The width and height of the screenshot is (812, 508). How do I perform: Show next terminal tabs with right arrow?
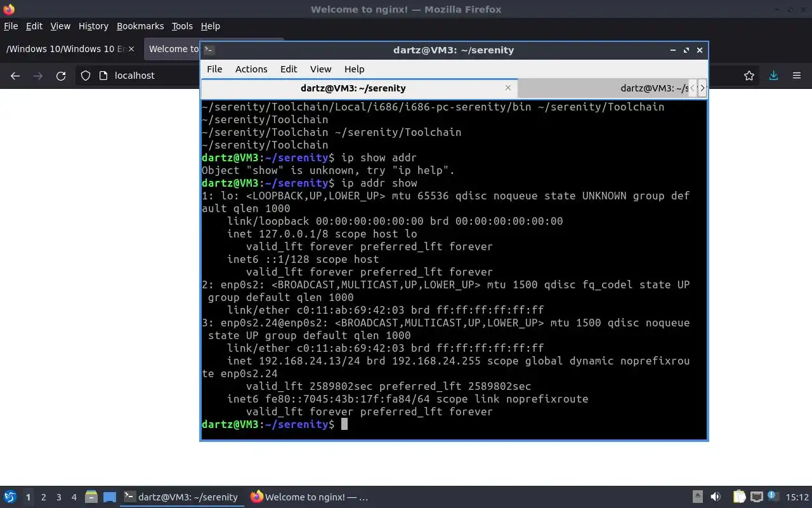[702, 88]
